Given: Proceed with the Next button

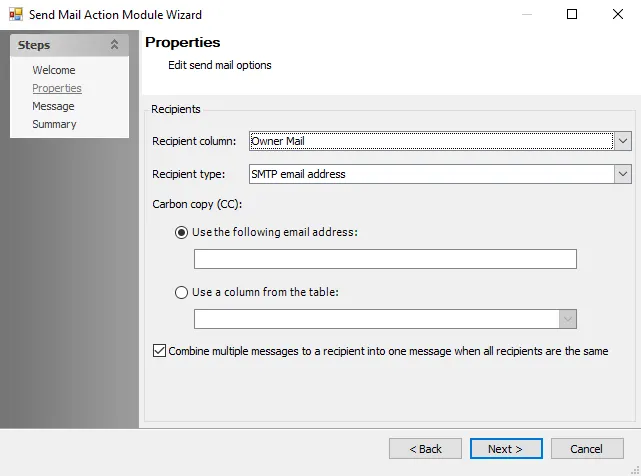Looking at the screenshot, I should point(506,449).
